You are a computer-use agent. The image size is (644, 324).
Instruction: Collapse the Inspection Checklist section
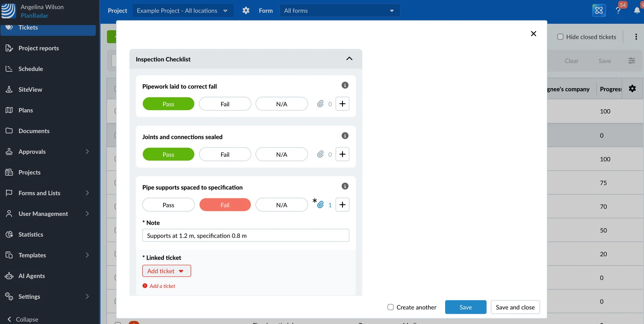tap(349, 59)
